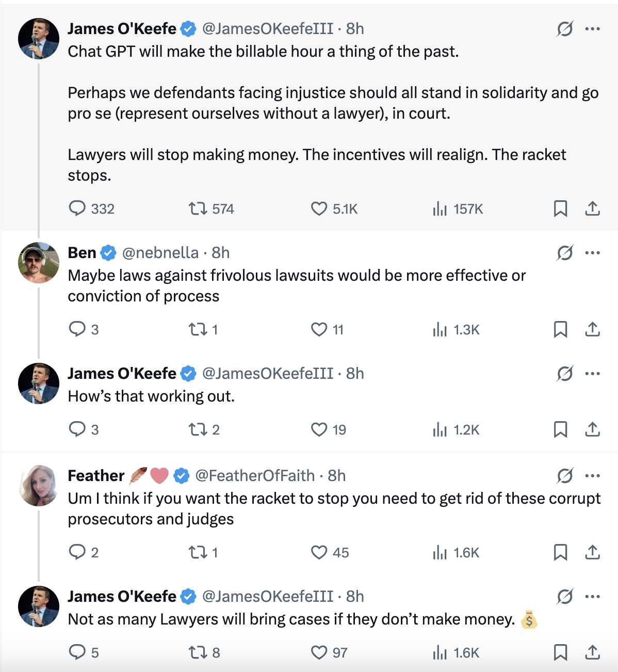Like Ben's frivolous lawsuits reply
Image resolution: width=618 pixels, height=672 pixels.
tap(327, 329)
